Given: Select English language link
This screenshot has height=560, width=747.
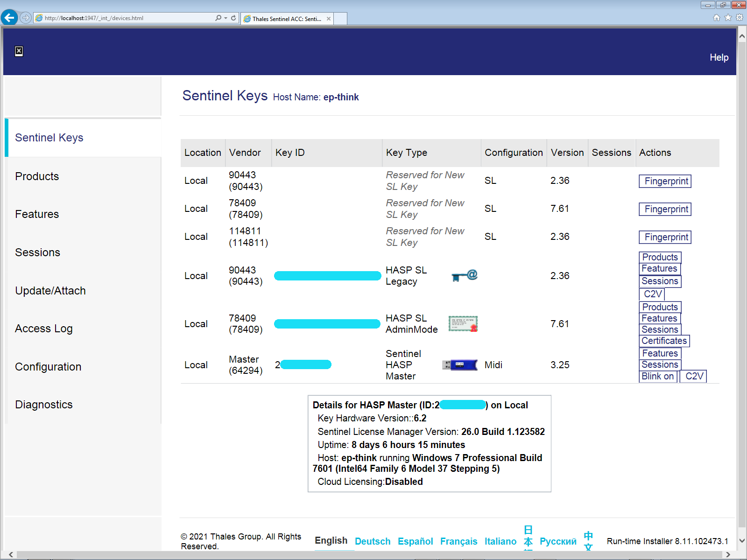Looking at the screenshot, I should click(331, 540).
